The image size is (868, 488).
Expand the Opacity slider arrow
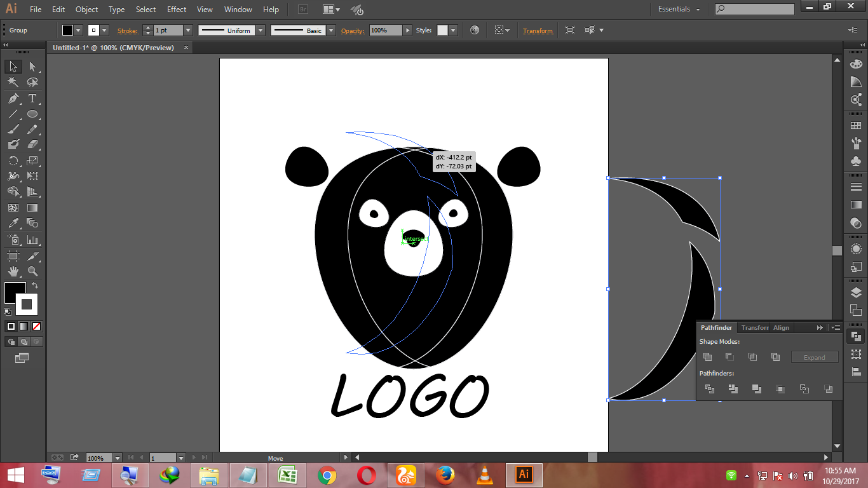coord(407,30)
